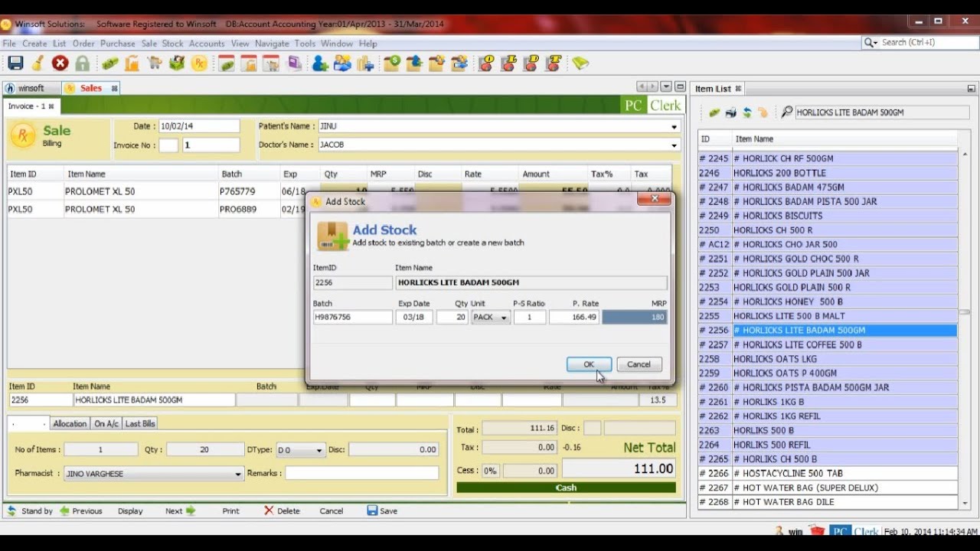Click the green refresh arrows in Item List
Image resolution: width=980 pixels, height=551 pixels.
[x=746, y=112]
